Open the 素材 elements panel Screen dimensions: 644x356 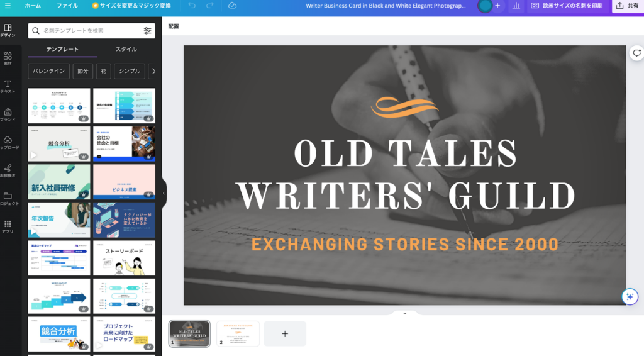tap(8, 58)
